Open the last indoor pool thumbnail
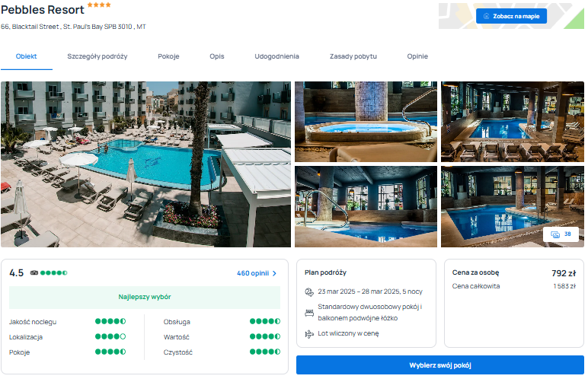 pyautogui.click(x=513, y=206)
